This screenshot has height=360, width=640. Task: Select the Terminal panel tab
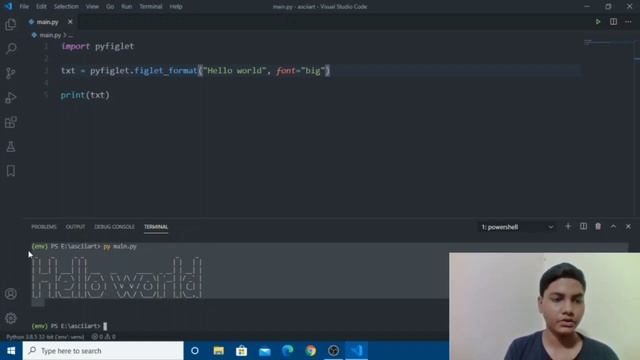(156, 227)
